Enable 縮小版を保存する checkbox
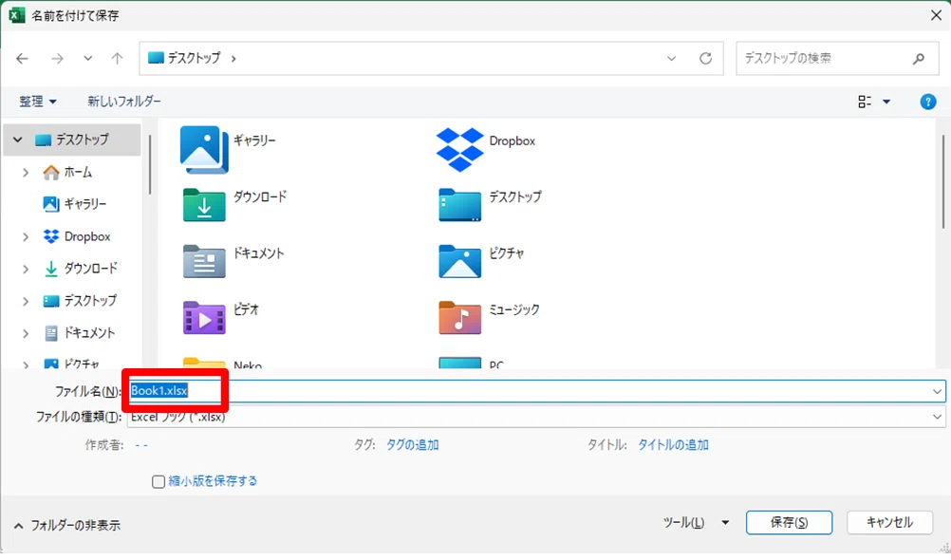This screenshot has width=951, height=560. (158, 482)
